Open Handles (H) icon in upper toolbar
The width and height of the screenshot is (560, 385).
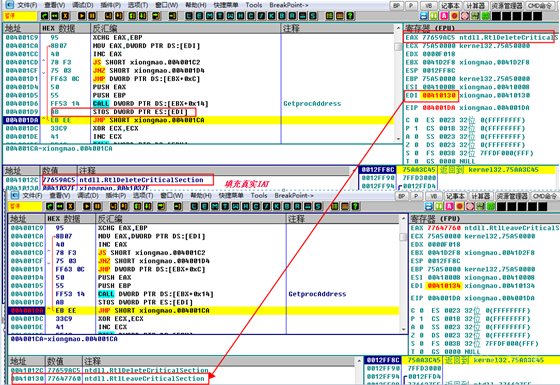[x=241, y=16]
